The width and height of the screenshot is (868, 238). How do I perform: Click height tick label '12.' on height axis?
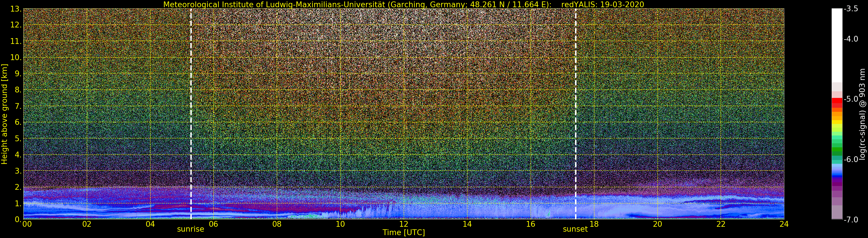click(x=16, y=25)
